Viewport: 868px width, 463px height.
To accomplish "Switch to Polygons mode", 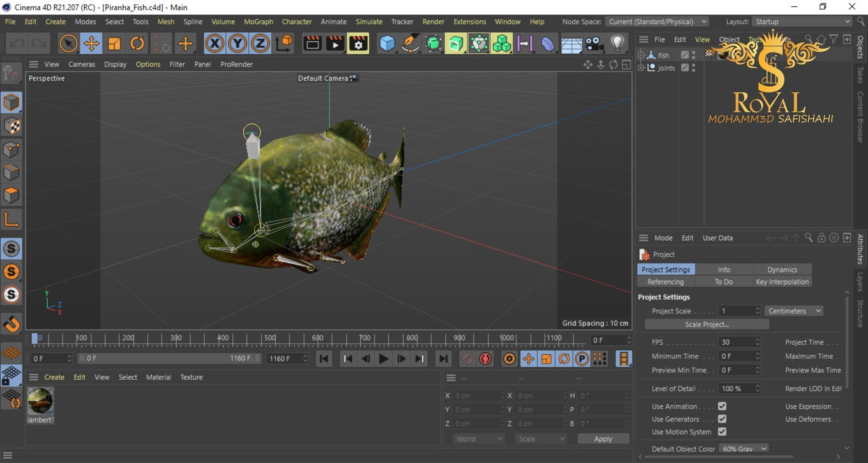I will click(12, 195).
